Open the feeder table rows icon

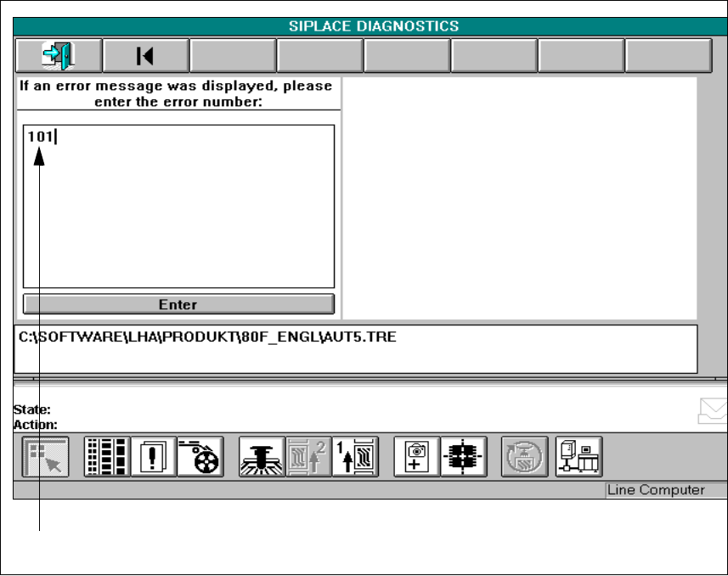[107, 456]
